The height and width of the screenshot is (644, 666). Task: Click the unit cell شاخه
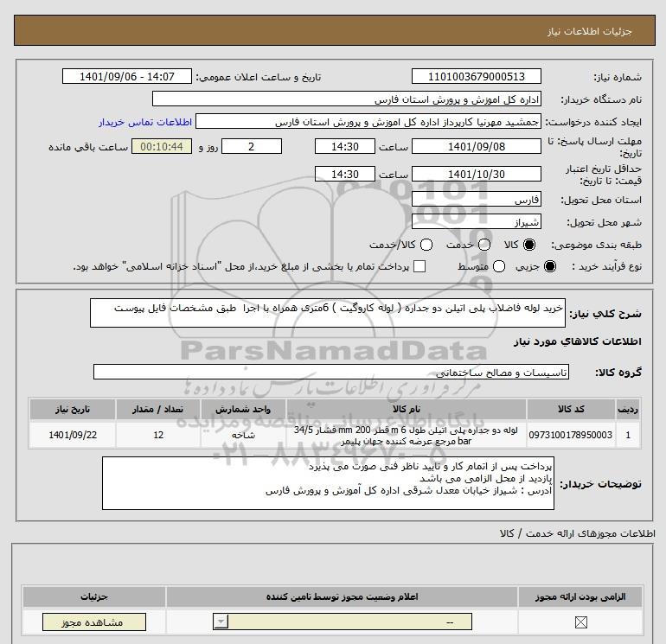click(x=243, y=435)
